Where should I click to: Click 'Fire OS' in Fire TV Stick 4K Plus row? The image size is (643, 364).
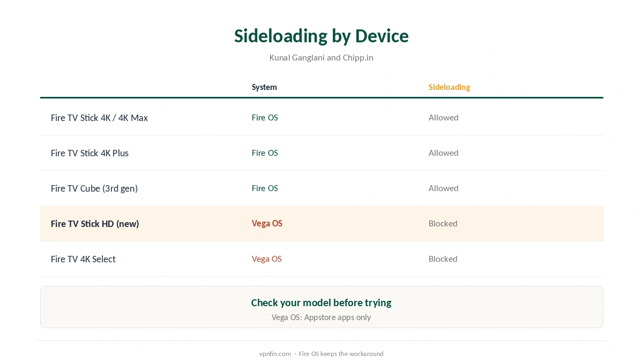(265, 153)
